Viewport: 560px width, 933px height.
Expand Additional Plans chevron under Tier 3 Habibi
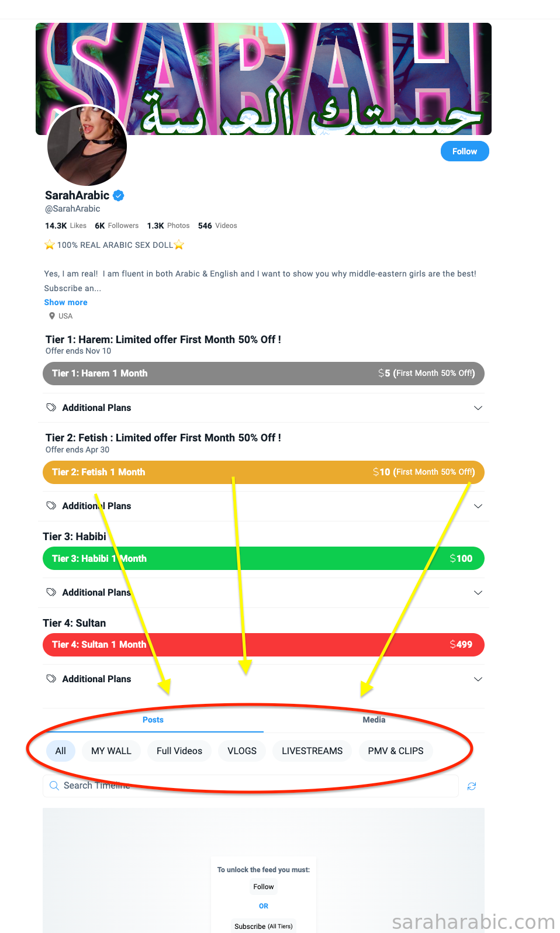(478, 593)
